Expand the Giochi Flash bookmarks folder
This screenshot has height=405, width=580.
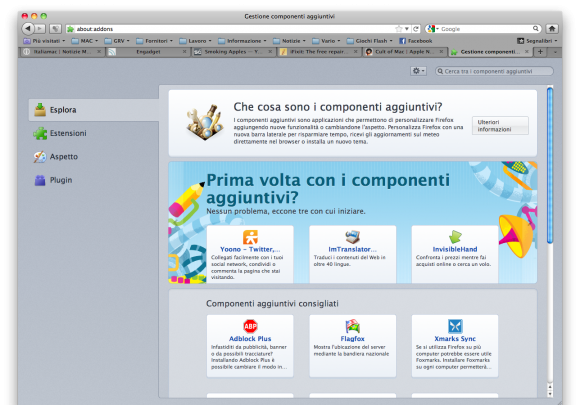tap(370, 41)
